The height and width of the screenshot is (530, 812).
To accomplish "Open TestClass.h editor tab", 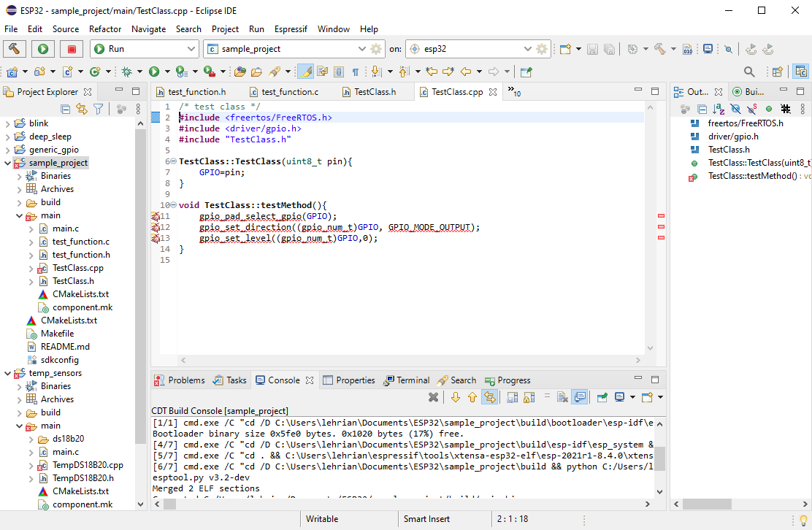I will (x=375, y=92).
